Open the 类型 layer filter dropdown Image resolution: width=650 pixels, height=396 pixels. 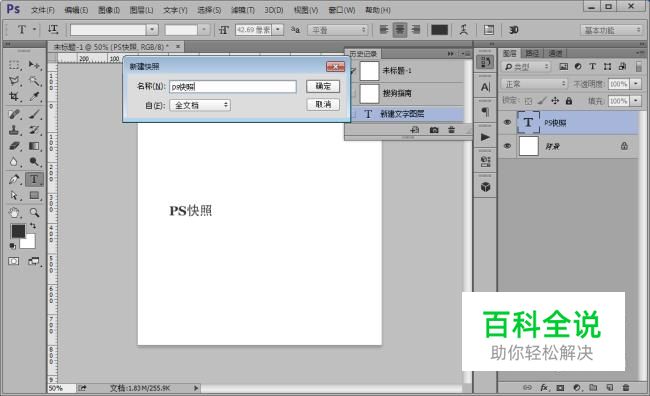526,67
